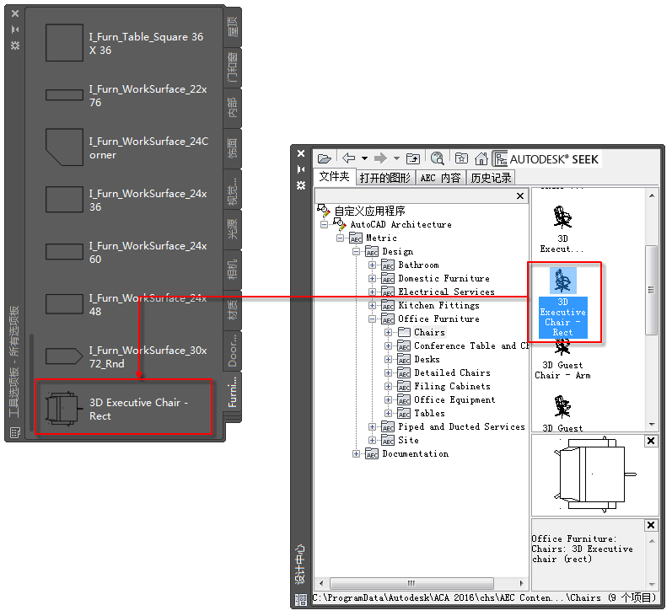Image resolution: width=672 pixels, height=616 pixels.
Task: Collapse the Metric tree node
Action: point(340,238)
